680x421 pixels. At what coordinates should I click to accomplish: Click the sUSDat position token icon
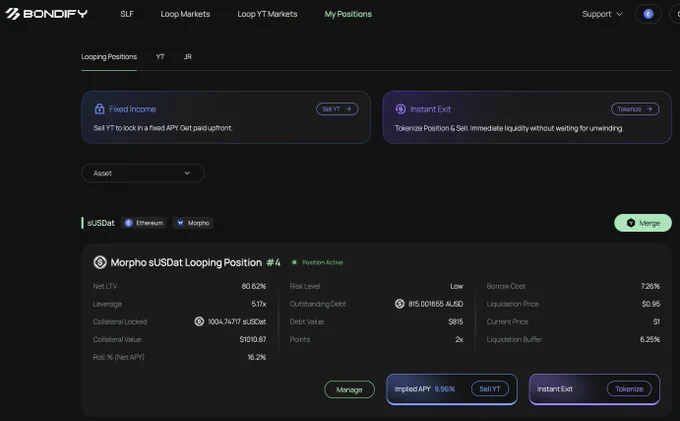[x=100, y=262]
